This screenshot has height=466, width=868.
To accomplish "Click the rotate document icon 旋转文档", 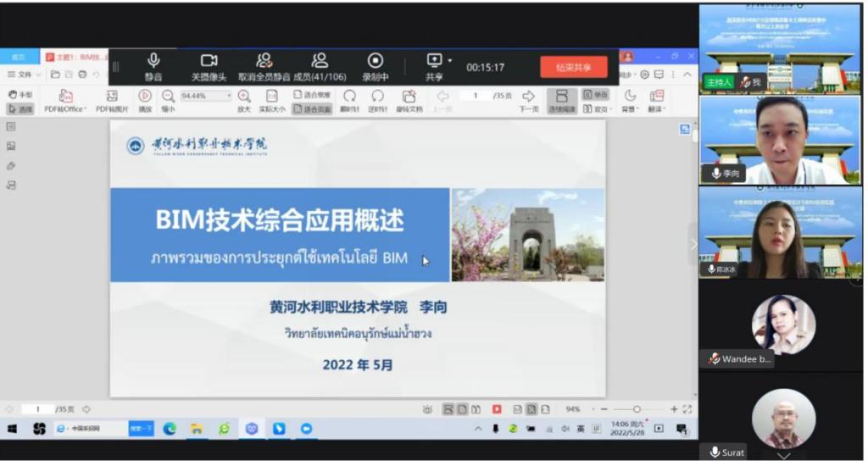I will [x=409, y=101].
